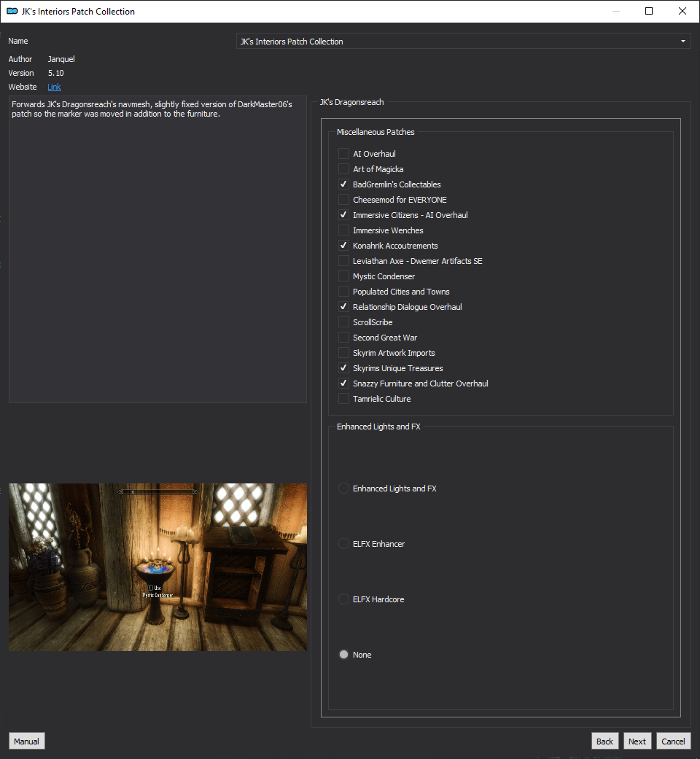Select the None lighting radio button

[343, 655]
